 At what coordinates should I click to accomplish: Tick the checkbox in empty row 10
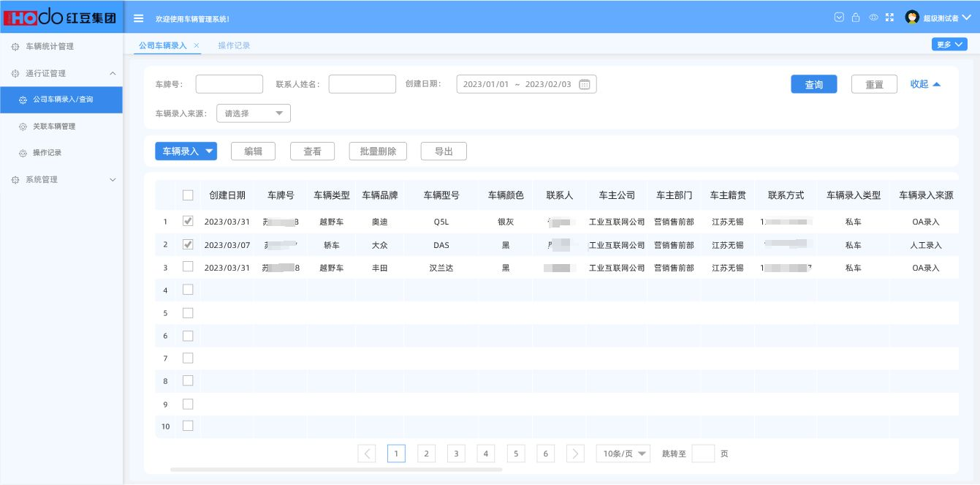coord(188,426)
